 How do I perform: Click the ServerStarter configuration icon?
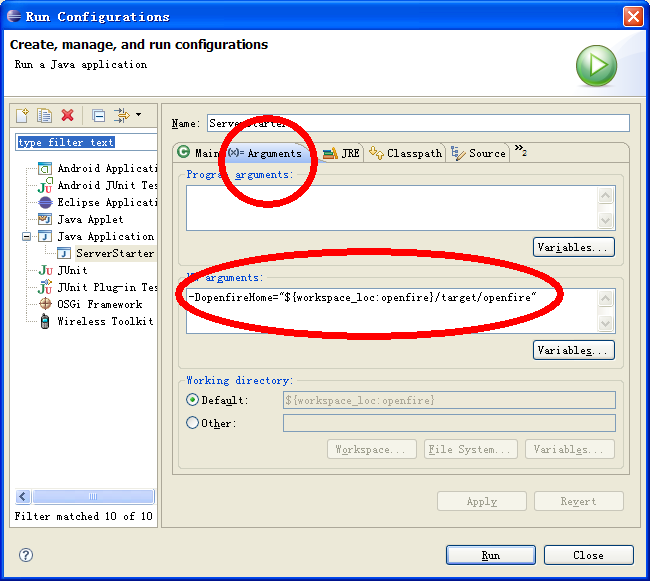[63, 253]
